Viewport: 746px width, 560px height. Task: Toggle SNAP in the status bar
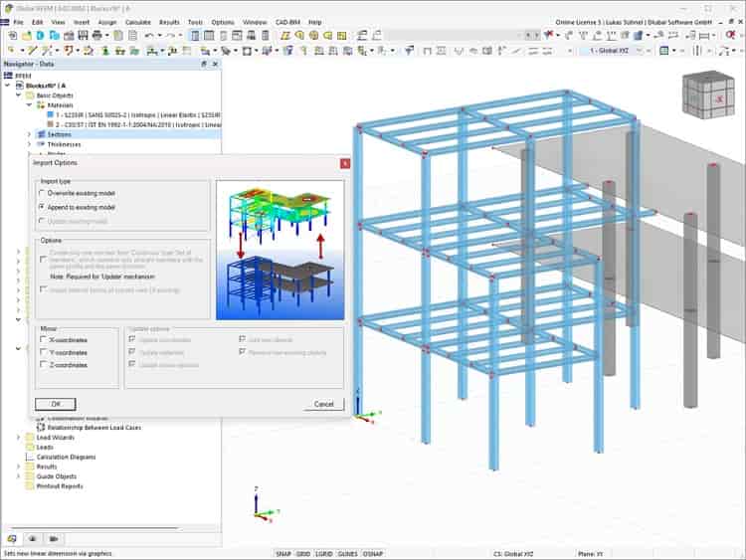pyautogui.click(x=283, y=554)
